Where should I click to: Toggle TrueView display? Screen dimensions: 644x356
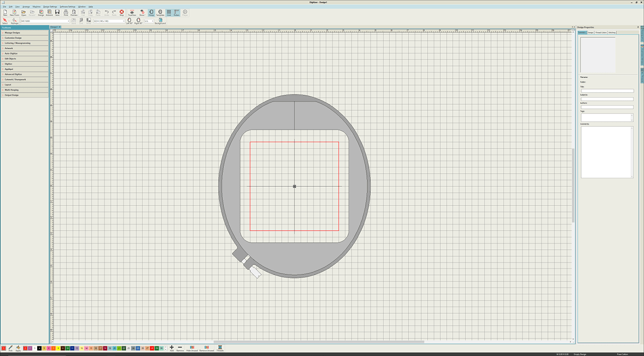pos(132,13)
